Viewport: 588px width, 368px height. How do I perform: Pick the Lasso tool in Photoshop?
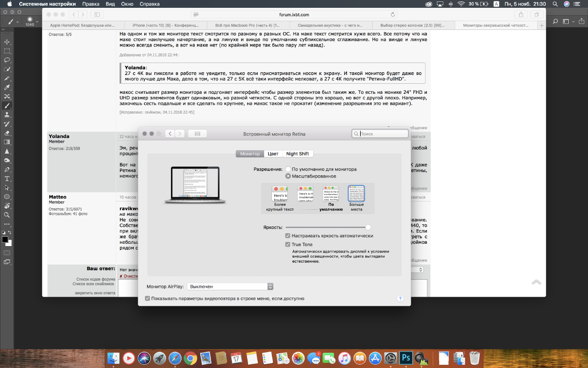pos(7,60)
